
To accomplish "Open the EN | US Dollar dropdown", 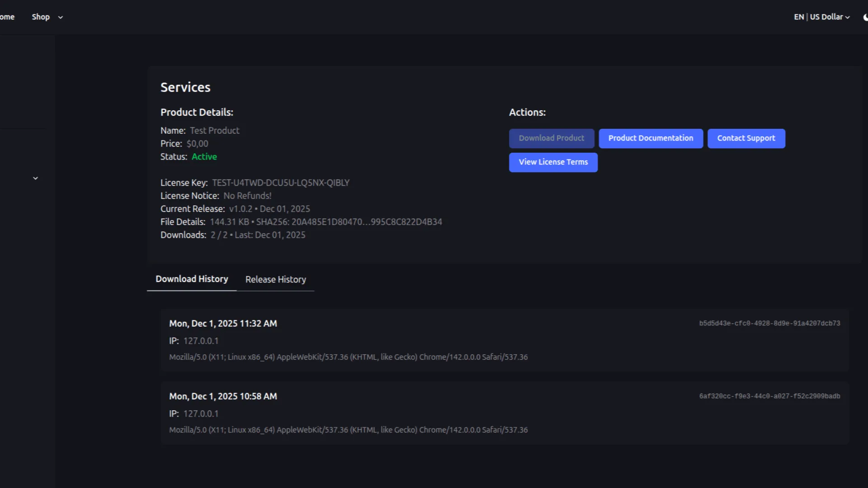I will coord(821,17).
